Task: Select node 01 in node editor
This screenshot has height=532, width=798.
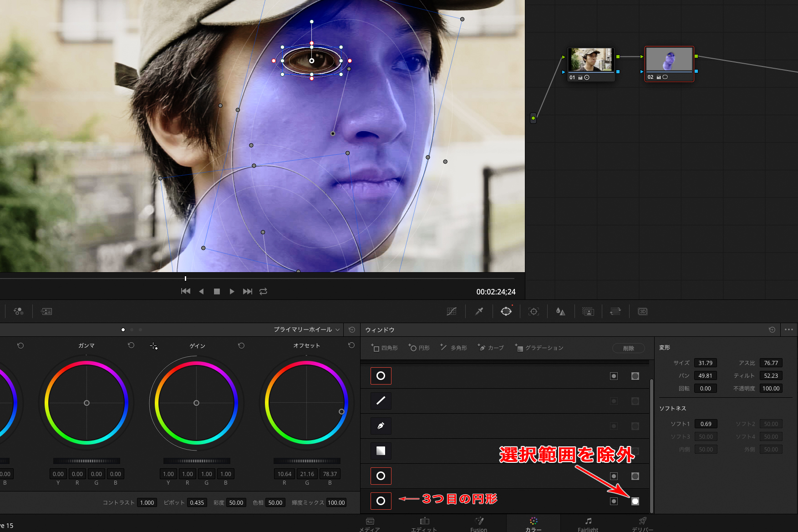Action: pos(591,60)
